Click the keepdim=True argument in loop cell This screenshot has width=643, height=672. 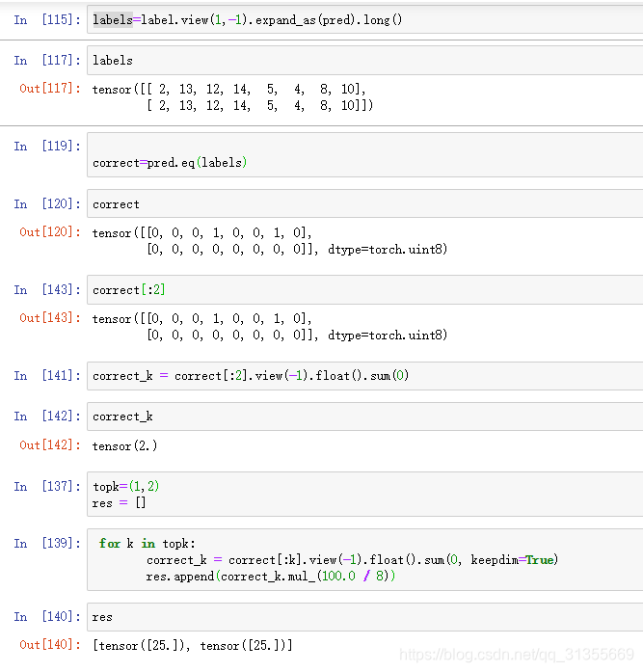(514, 560)
